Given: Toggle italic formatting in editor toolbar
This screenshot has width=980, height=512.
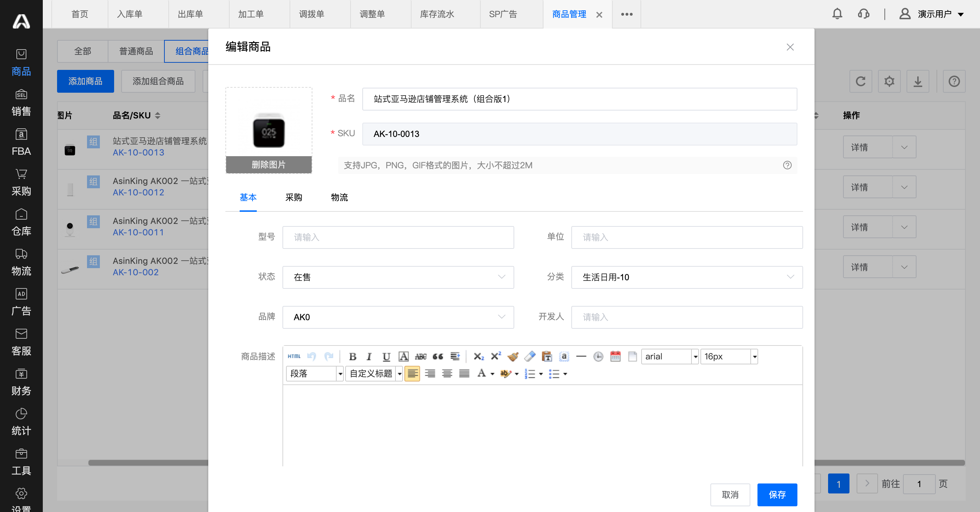Looking at the screenshot, I should click(369, 357).
